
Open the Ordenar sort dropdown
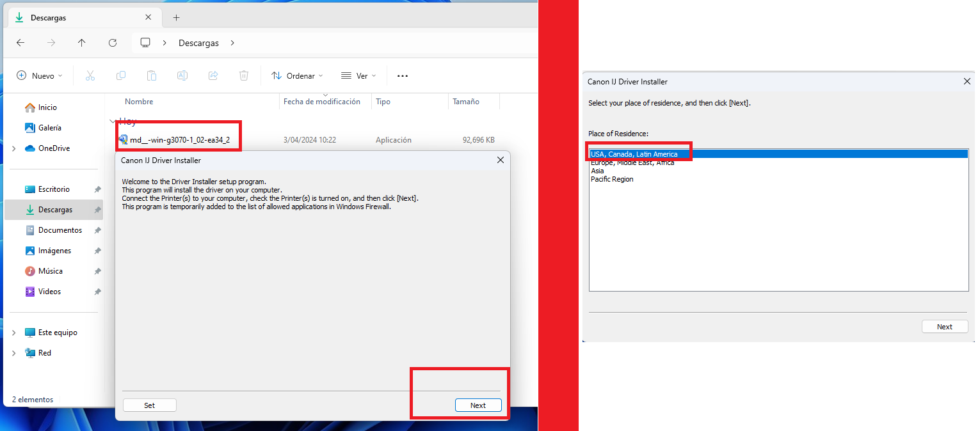297,75
